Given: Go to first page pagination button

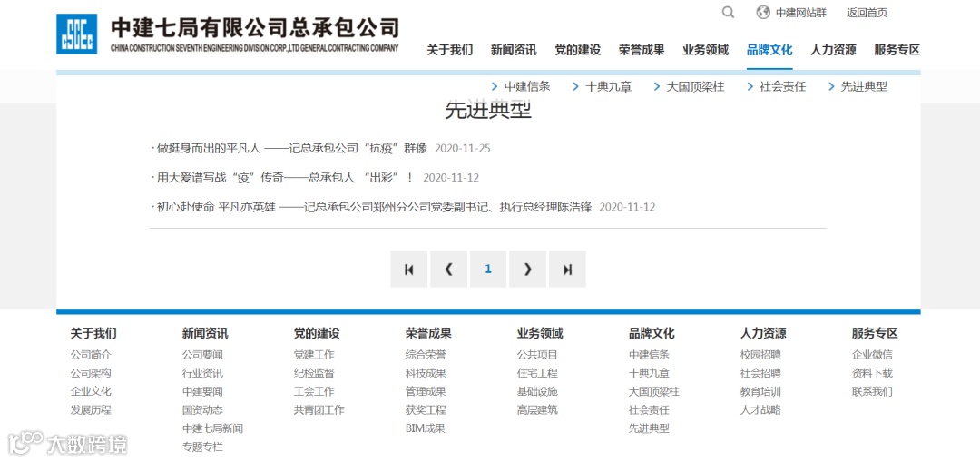Looking at the screenshot, I should [408, 269].
